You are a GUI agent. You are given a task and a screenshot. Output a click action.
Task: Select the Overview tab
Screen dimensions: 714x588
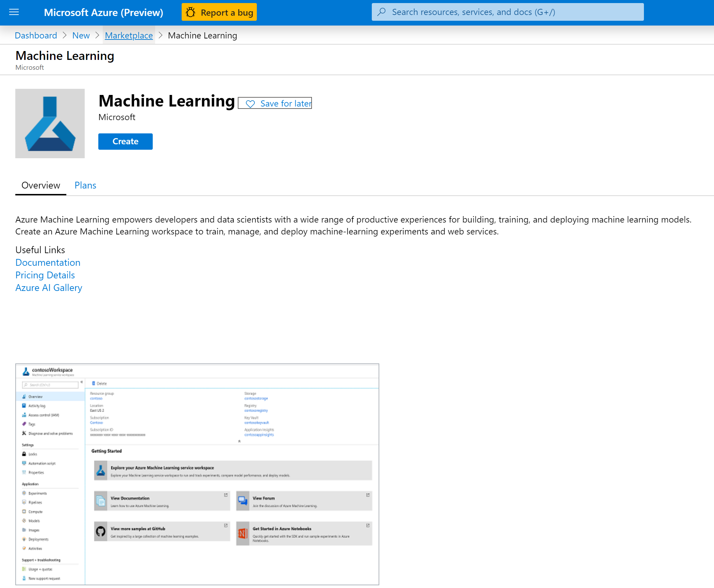point(41,185)
